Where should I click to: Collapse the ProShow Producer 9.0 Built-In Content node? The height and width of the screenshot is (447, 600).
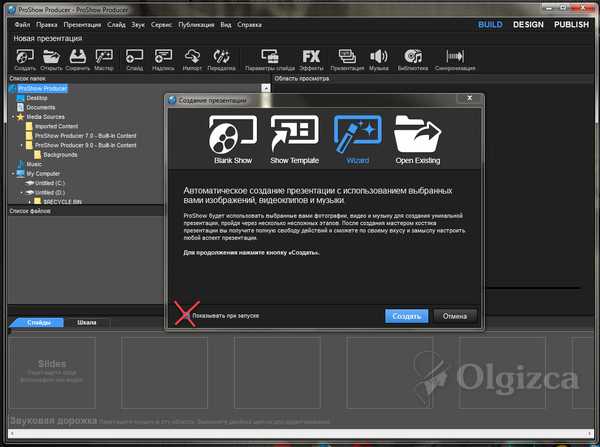click(x=21, y=145)
